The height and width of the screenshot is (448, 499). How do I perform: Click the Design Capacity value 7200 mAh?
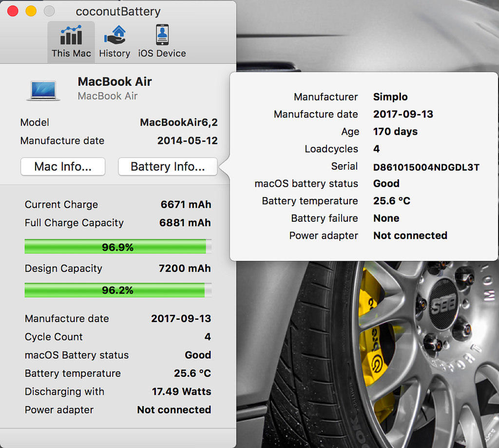[185, 269]
